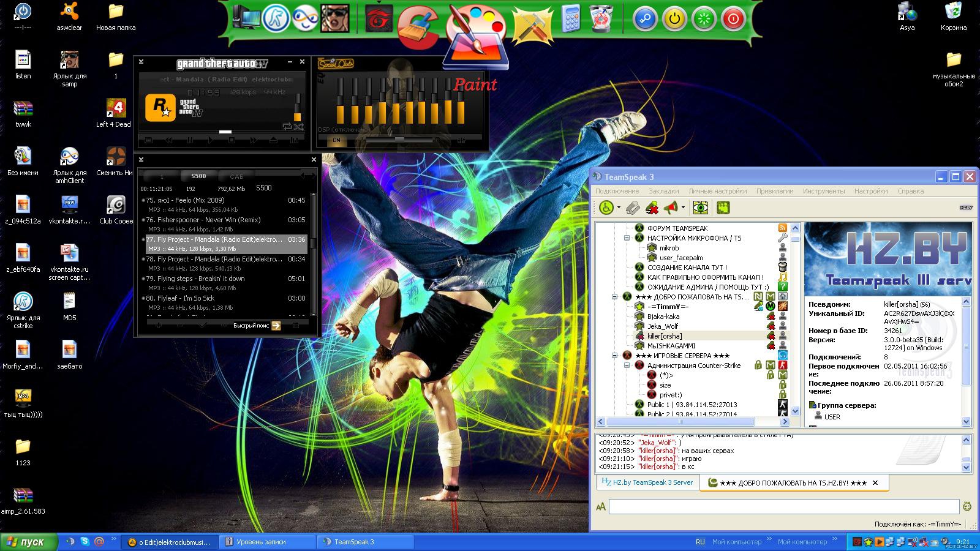980x551 pixels.
Task: Toggle shuffle mode in the GTA IV player
Action: pos(298,126)
